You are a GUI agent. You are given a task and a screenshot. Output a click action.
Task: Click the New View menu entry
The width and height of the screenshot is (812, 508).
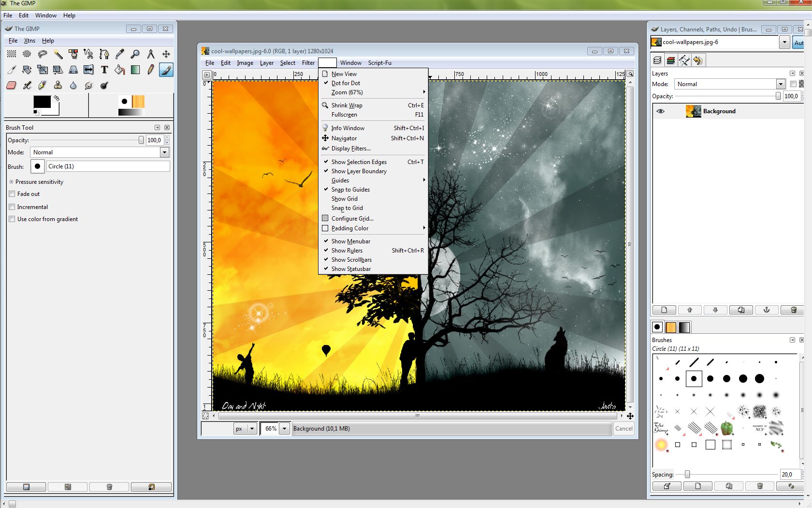[373, 74]
